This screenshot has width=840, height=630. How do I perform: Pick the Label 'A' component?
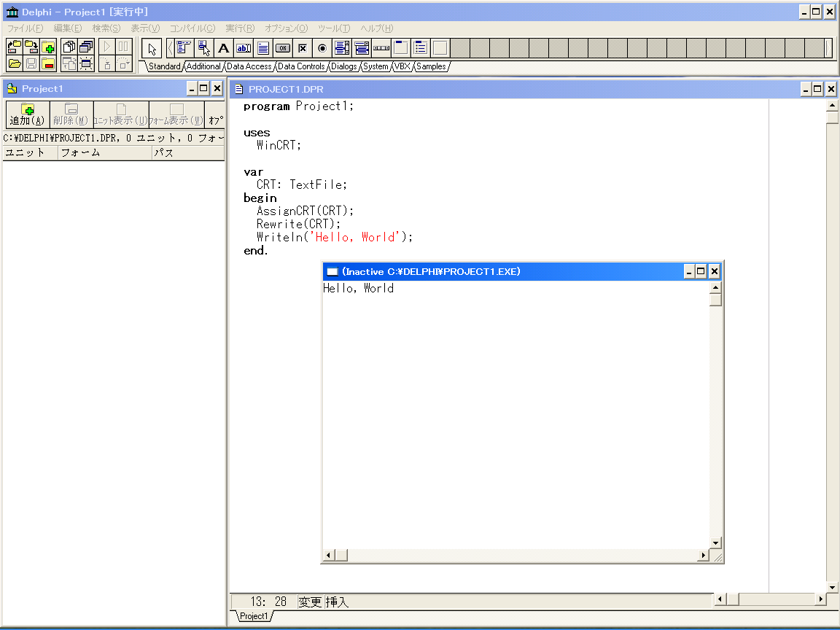tap(223, 48)
